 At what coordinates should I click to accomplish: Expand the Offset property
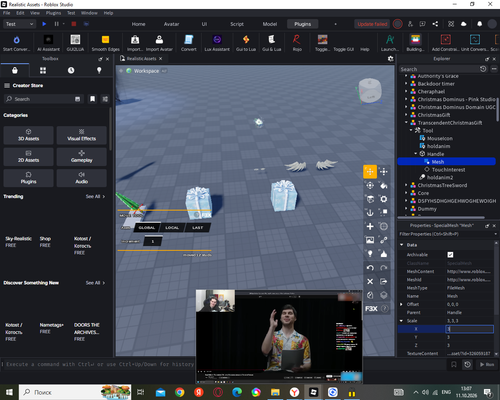point(402,304)
